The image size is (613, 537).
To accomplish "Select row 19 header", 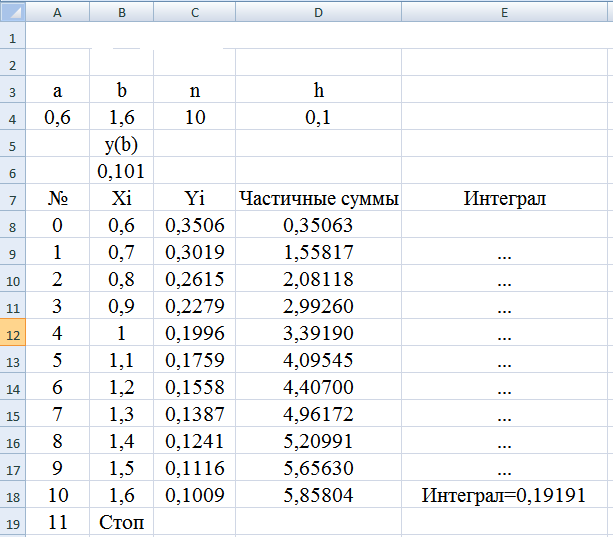I will point(13,521).
